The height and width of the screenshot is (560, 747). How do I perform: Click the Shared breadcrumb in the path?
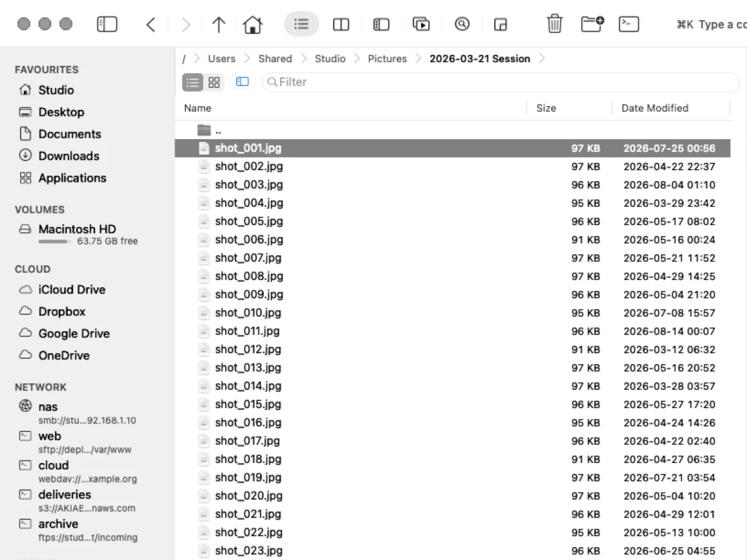click(275, 59)
